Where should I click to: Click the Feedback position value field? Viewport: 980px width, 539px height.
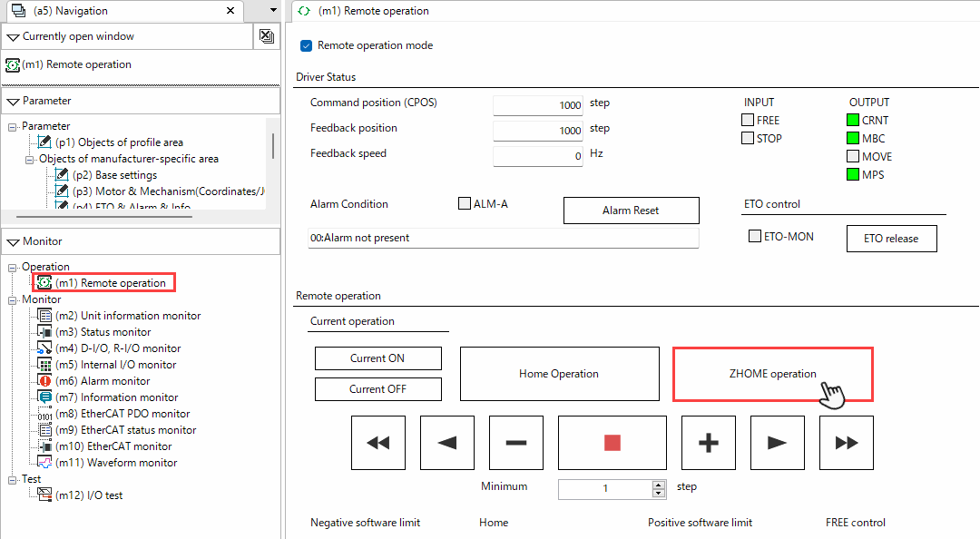coord(538,130)
